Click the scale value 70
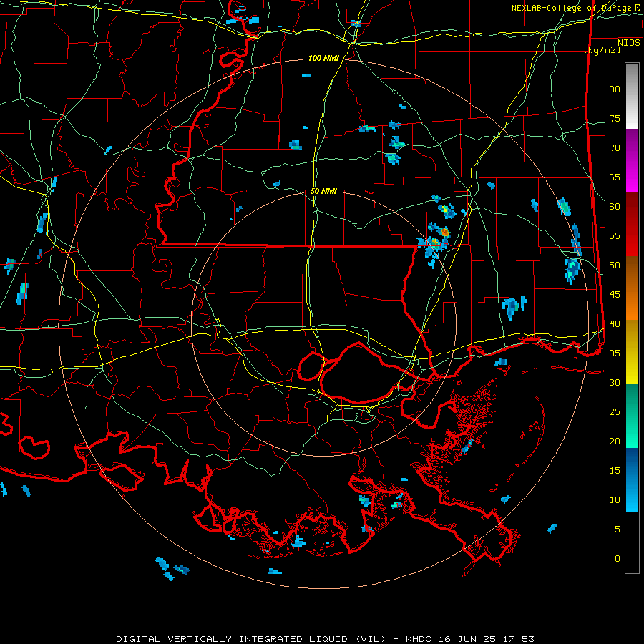The image size is (644, 644). pos(615,148)
